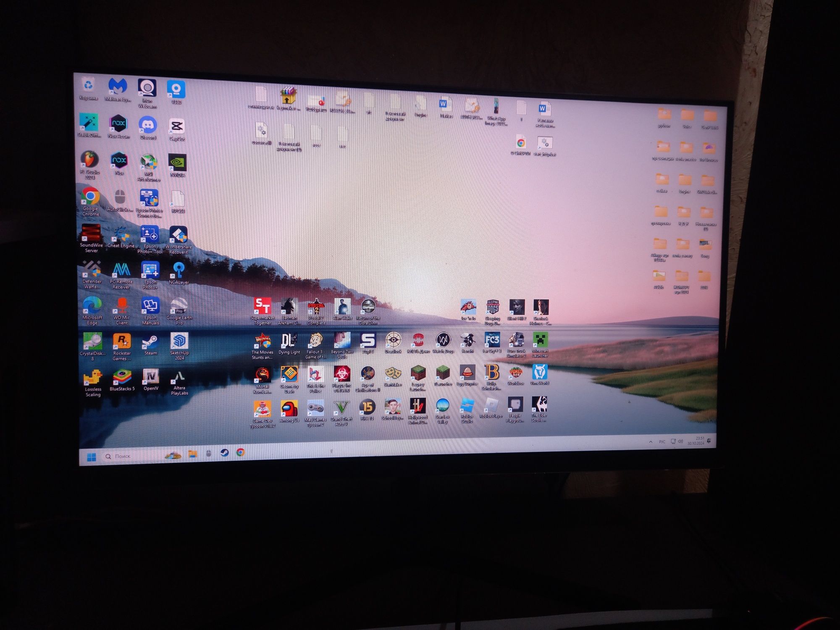Launch Malwarebytes from the desktop
840x630 pixels.
click(x=118, y=90)
